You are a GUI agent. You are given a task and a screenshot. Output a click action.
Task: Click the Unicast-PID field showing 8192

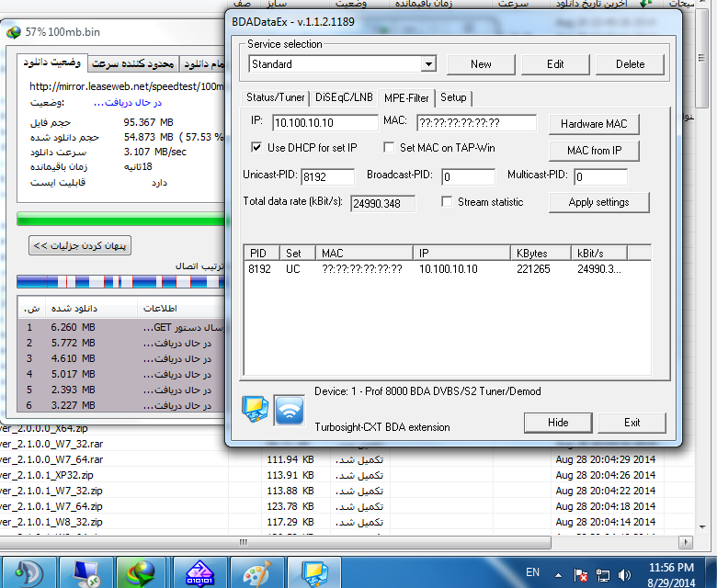pos(327,176)
